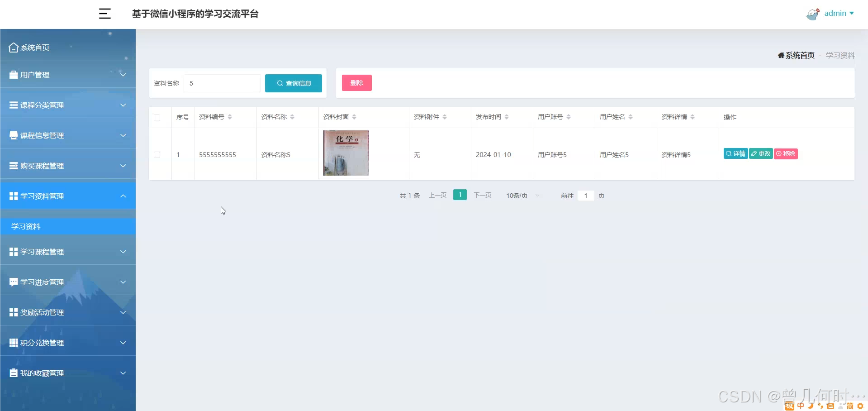The height and width of the screenshot is (411, 868).
Task: Expand the 购买课程管理 chevron
Action: point(123,166)
